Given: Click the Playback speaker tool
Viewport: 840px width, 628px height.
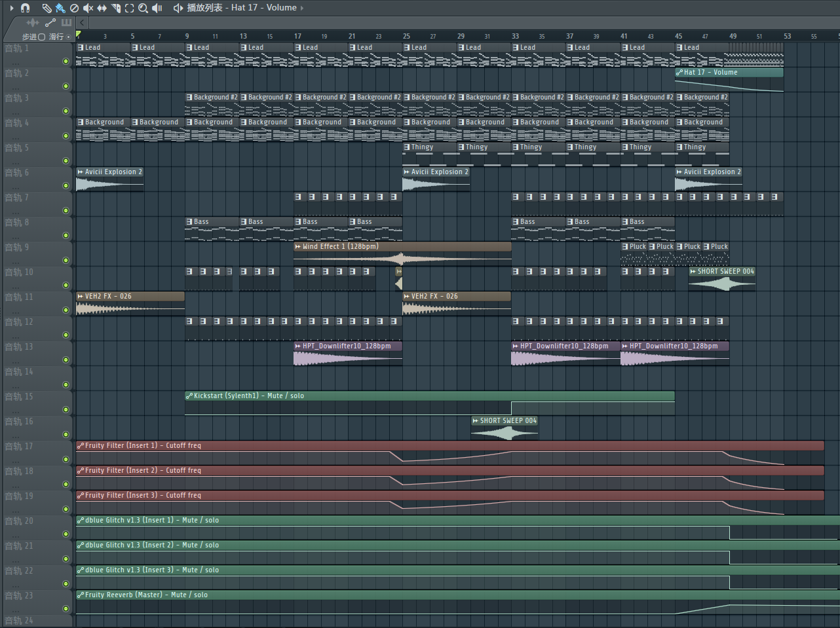Looking at the screenshot, I should click(x=157, y=8).
